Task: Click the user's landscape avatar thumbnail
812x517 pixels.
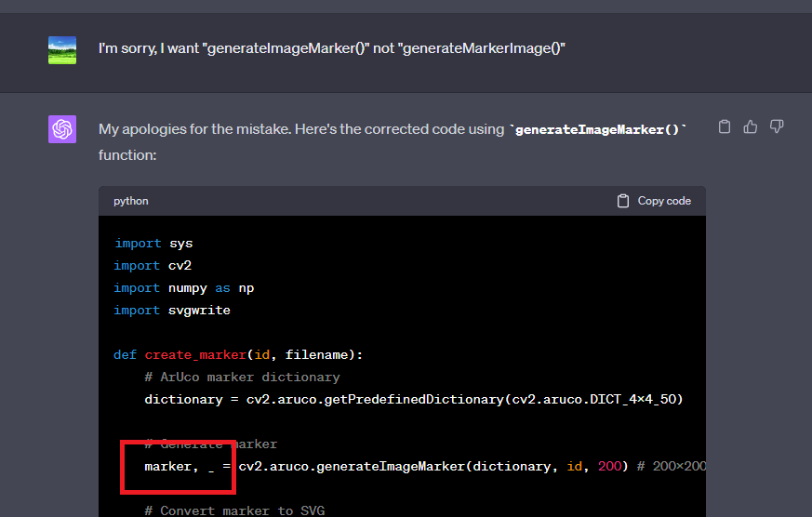Action: click(x=62, y=49)
